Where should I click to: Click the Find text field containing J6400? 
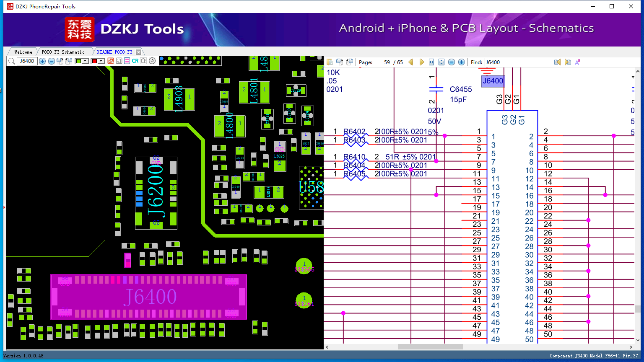click(518, 62)
